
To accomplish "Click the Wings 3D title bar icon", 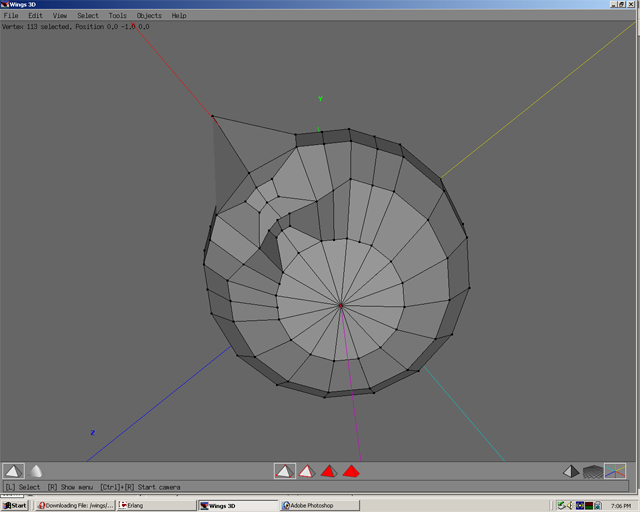I will tap(4, 4).
